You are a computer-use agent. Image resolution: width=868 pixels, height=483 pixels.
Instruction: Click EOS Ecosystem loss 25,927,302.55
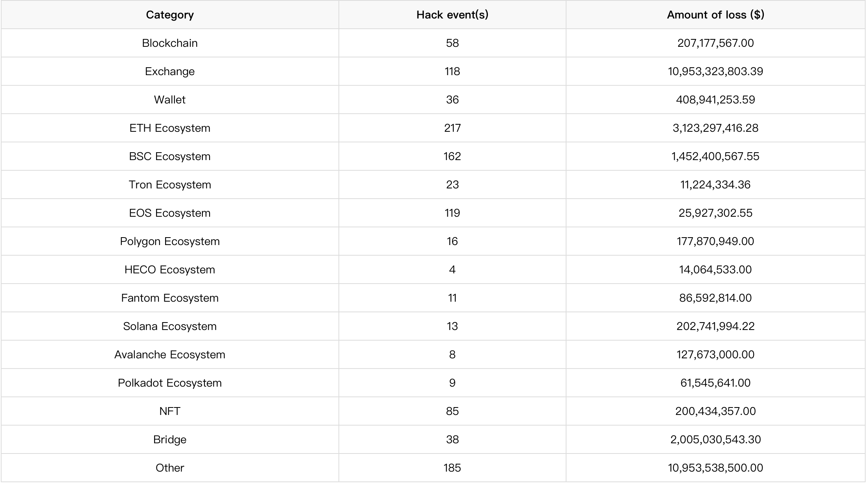[715, 213]
